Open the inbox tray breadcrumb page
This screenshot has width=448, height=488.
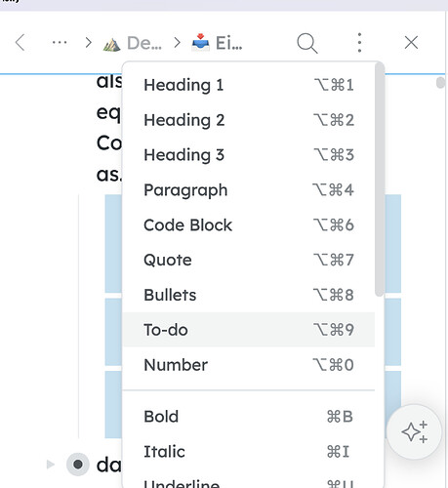[218, 43]
